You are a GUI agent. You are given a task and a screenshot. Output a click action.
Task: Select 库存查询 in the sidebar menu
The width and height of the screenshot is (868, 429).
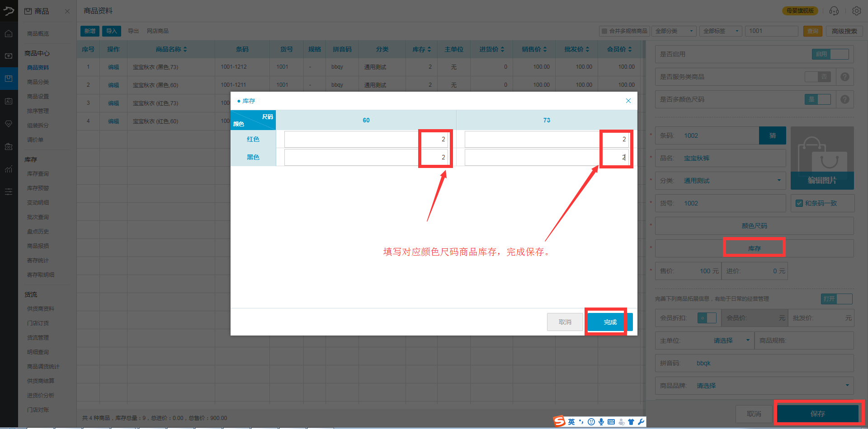click(x=38, y=174)
